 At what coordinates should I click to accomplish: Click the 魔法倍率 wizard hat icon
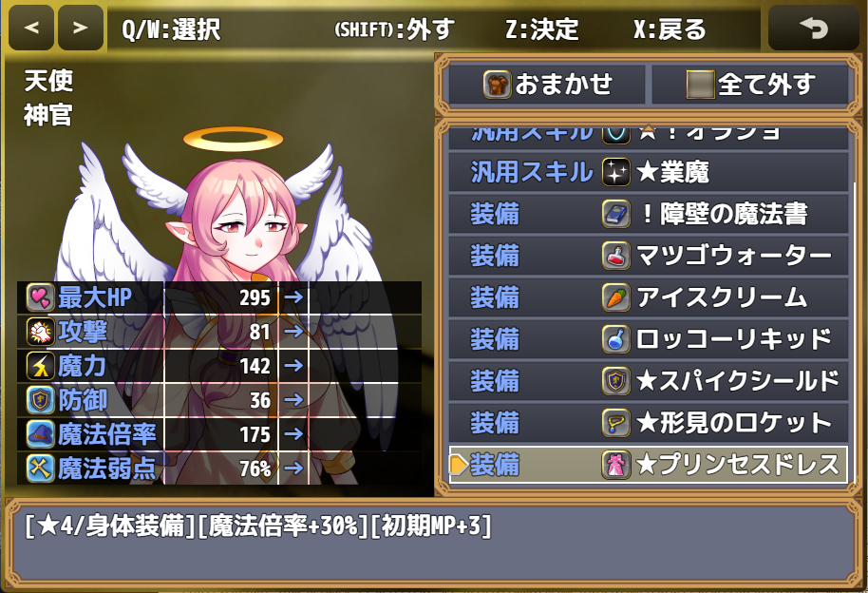click(x=41, y=434)
